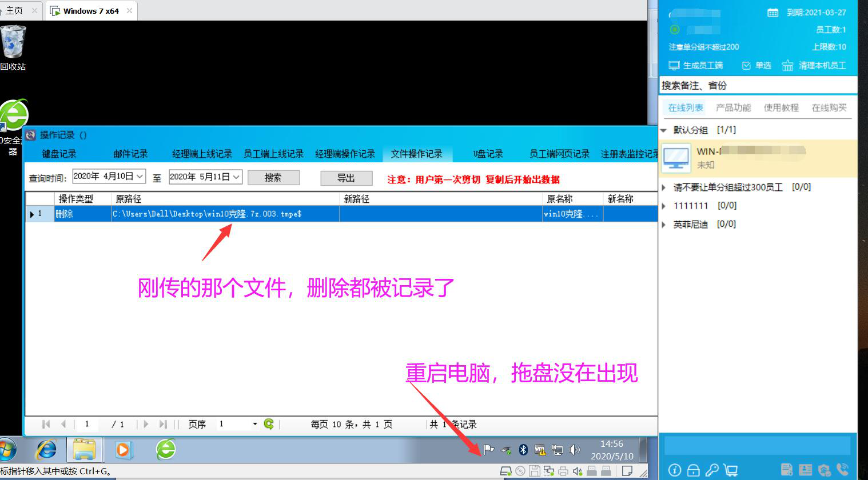Click the 清理本机员工 broom icon
Viewport: 868px width, 480px height.
click(x=788, y=66)
